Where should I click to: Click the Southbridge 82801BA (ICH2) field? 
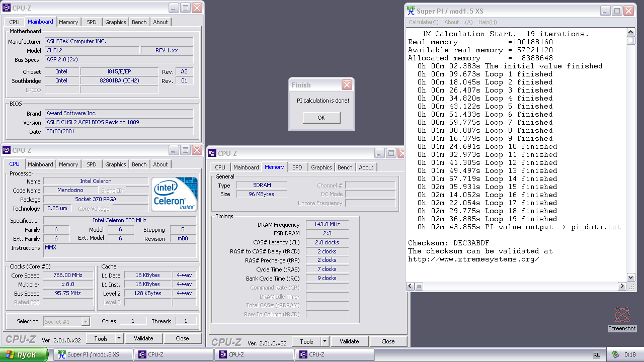click(119, 80)
